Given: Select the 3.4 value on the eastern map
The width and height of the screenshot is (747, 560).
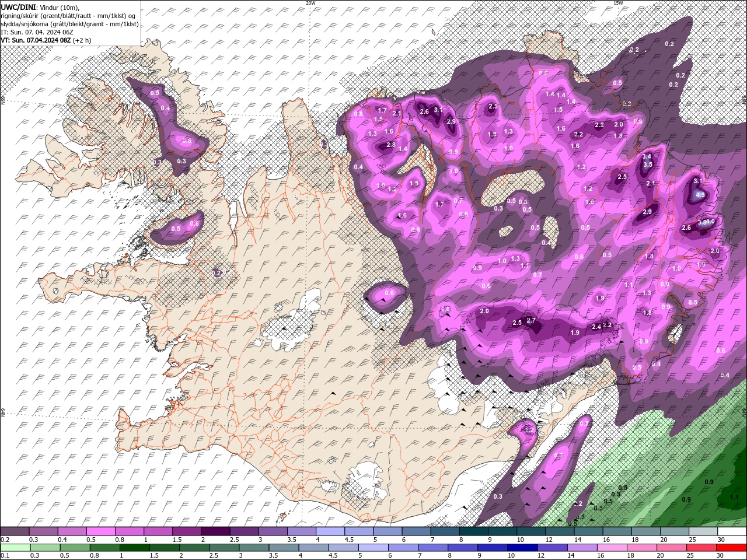Looking at the screenshot, I should click(647, 156).
